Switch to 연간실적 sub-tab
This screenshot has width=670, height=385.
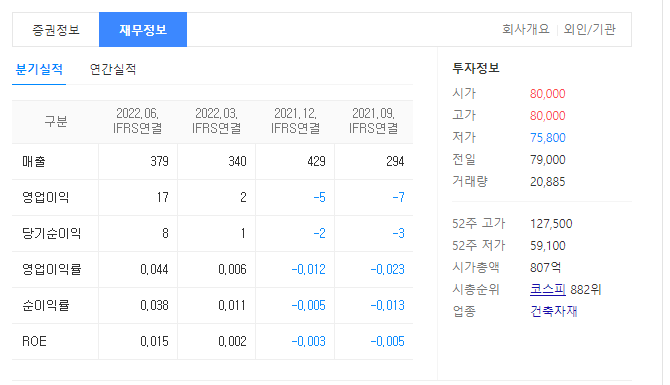(113, 69)
